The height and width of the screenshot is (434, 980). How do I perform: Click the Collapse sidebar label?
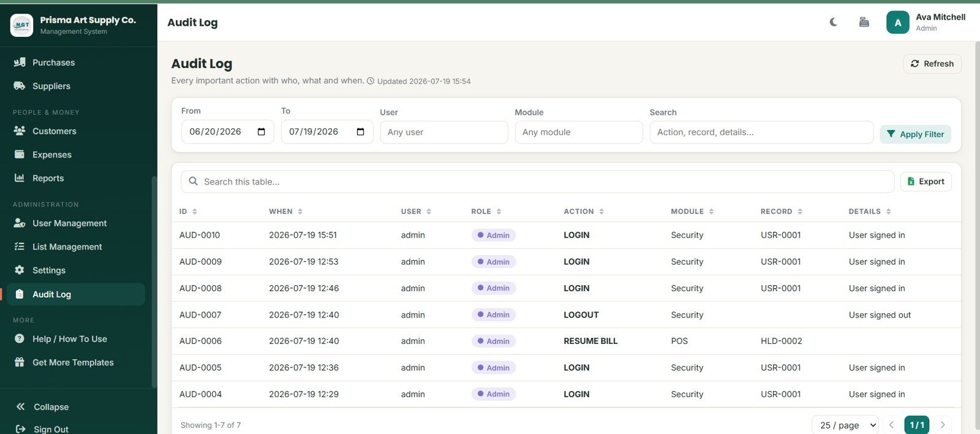(x=51, y=407)
